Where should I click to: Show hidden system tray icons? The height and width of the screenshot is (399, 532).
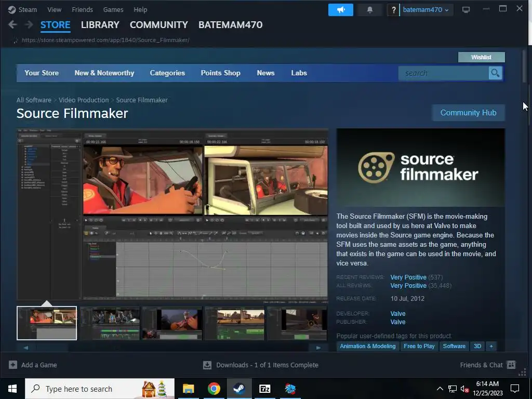pos(440,389)
